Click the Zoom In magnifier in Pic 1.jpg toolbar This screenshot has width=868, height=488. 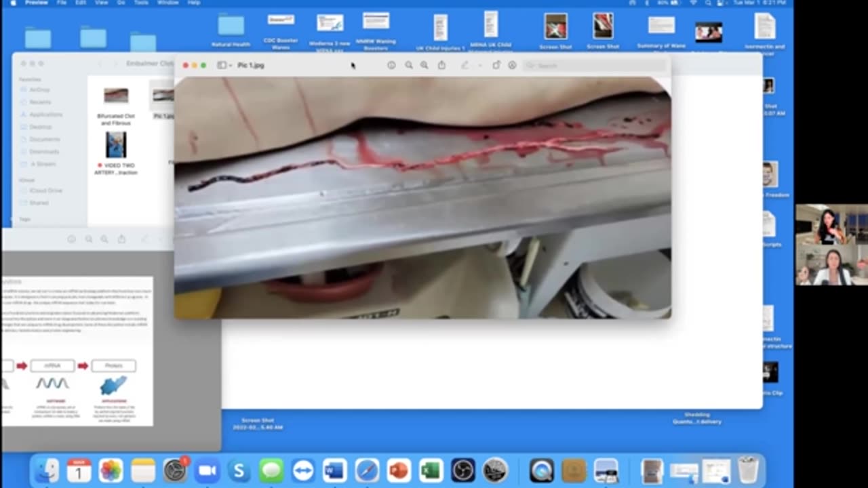click(425, 65)
